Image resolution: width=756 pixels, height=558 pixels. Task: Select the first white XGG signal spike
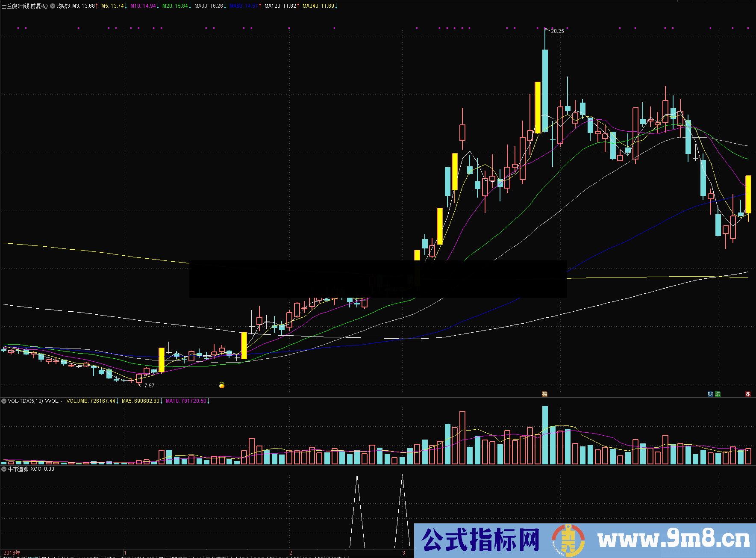357,511
